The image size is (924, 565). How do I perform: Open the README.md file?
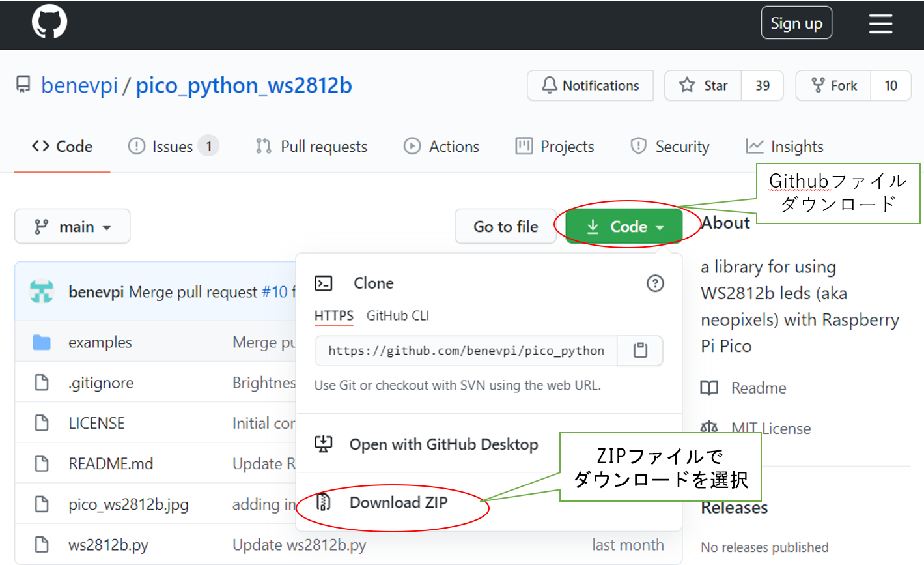111,463
